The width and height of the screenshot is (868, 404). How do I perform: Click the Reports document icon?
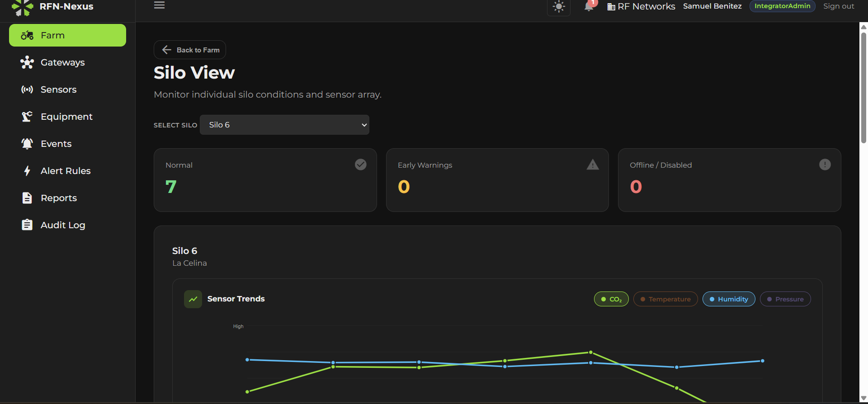coord(27,198)
